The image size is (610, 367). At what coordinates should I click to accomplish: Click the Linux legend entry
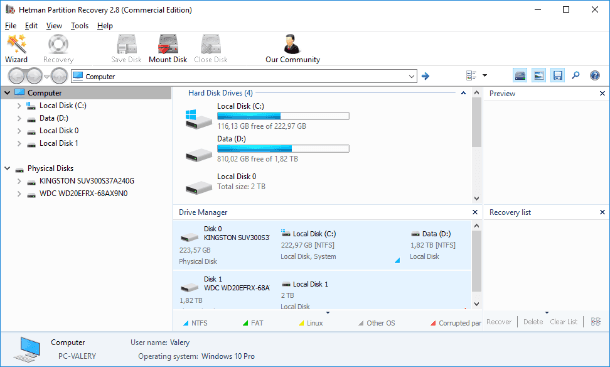pyautogui.click(x=311, y=323)
